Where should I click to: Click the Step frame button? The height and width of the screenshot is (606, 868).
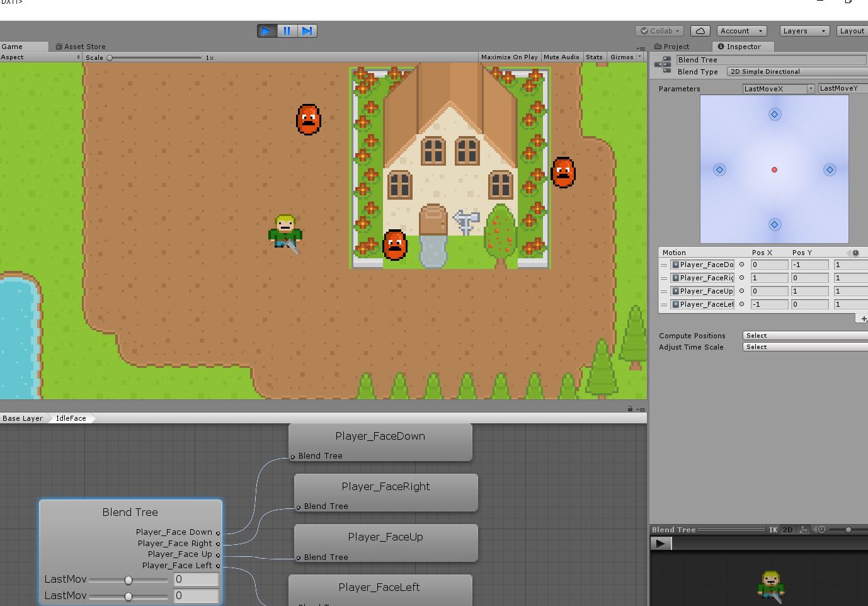307,31
